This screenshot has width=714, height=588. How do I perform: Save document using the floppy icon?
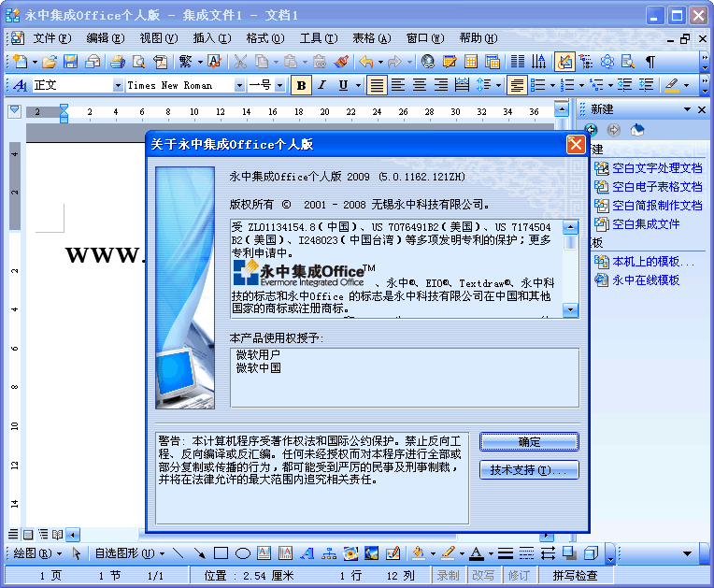click(x=71, y=61)
